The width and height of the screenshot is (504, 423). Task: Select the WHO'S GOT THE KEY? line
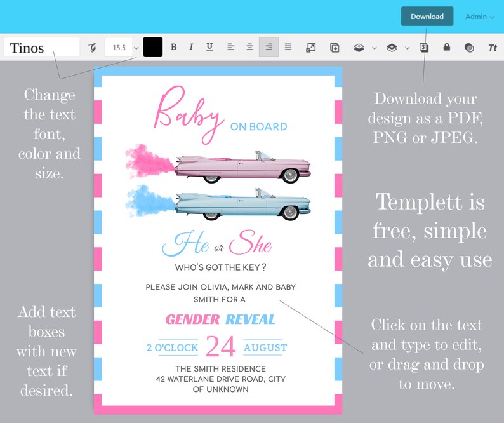coord(220,267)
